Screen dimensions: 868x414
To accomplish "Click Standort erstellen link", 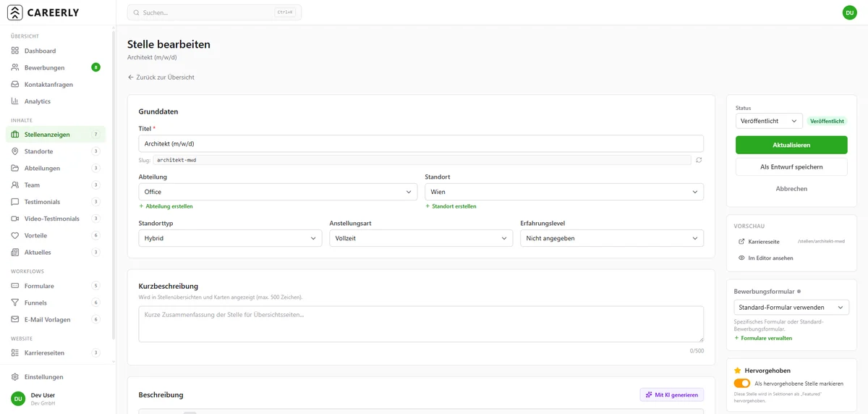I will click(451, 206).
